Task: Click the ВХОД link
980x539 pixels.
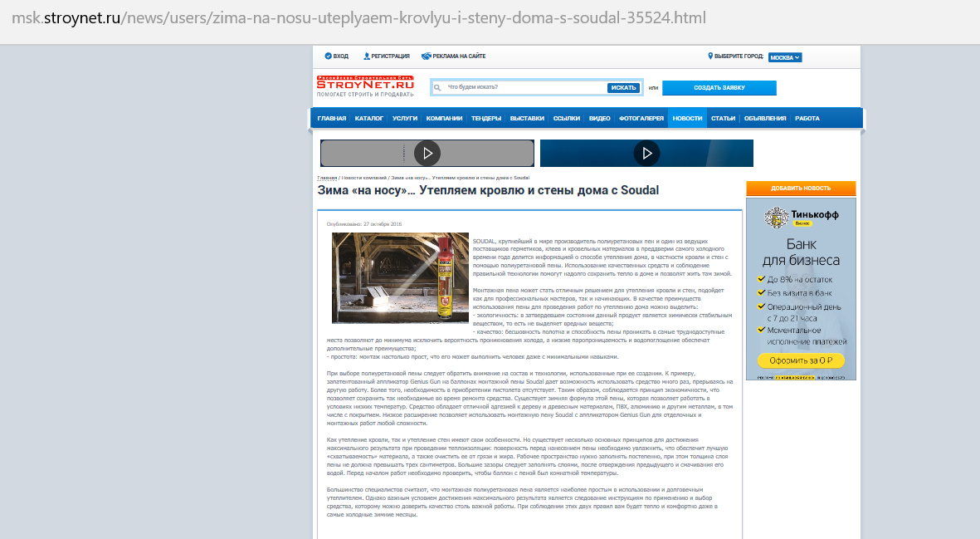Action: click(340, 56)
